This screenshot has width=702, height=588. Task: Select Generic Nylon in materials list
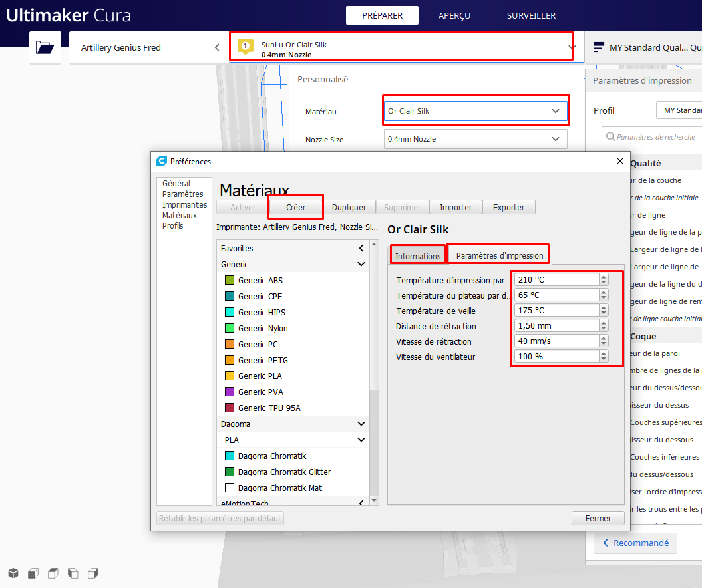tap(293, 328)
